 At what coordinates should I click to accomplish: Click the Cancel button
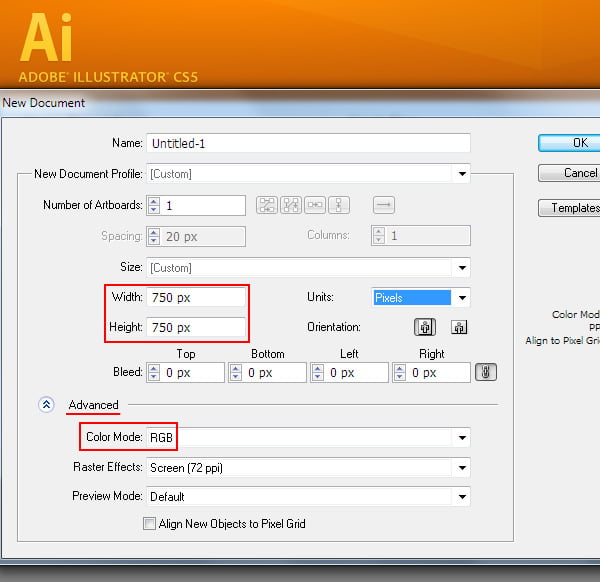[569, 173]
